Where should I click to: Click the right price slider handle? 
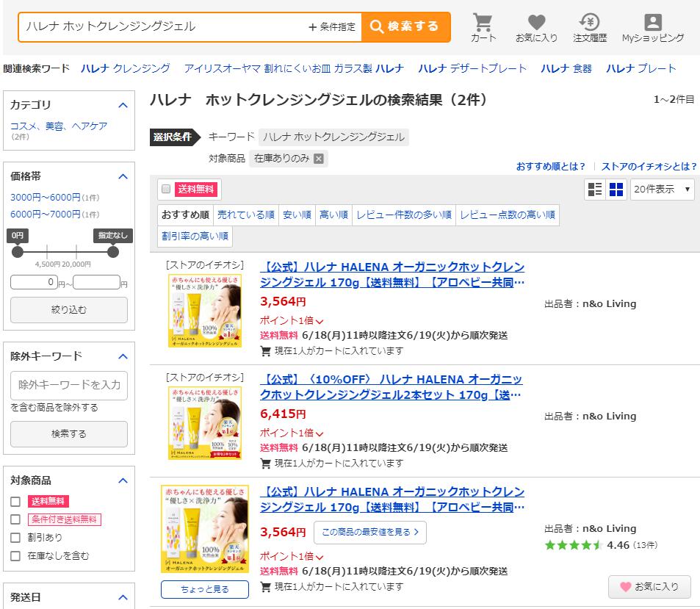pos(113,252)
